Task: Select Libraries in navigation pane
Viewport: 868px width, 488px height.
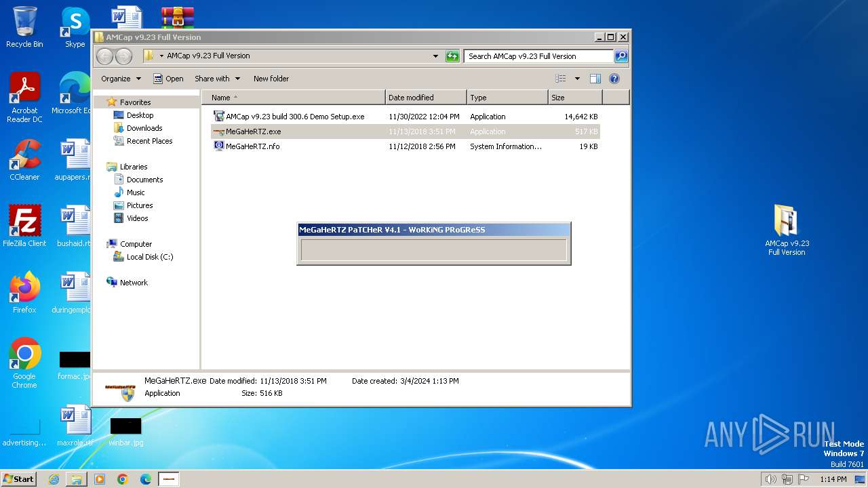Action: [134, 167]
